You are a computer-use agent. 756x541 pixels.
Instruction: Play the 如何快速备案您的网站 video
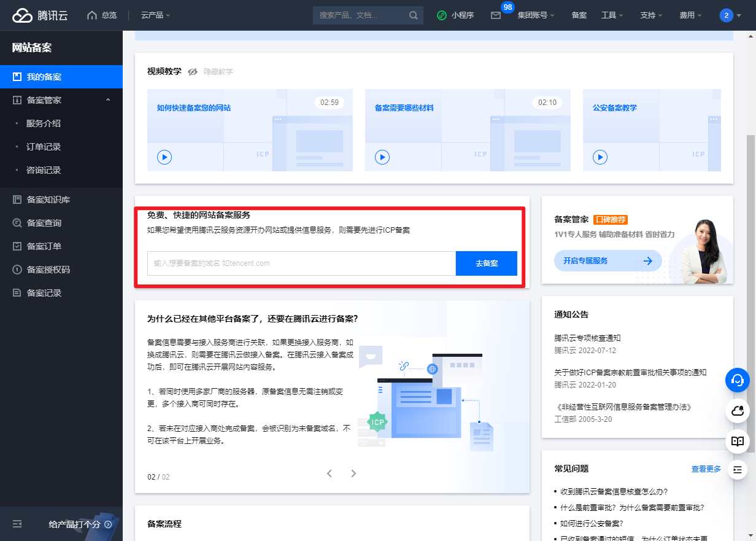(x=164, y=157)
